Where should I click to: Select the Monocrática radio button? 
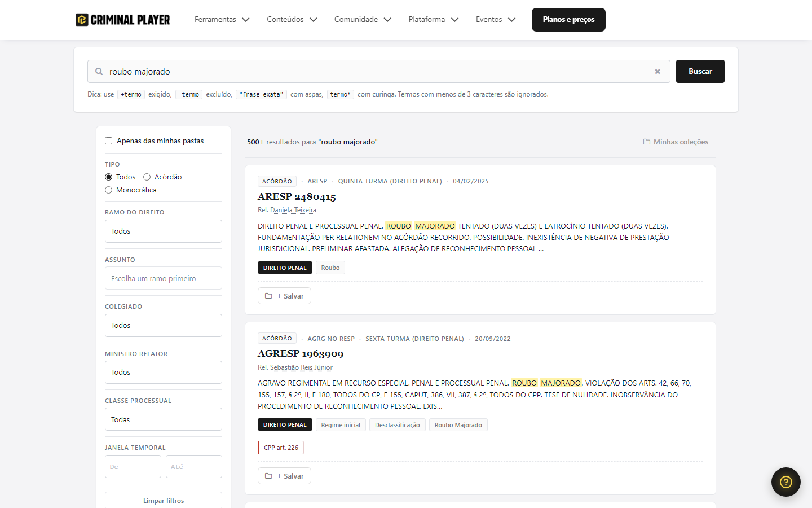109,190
